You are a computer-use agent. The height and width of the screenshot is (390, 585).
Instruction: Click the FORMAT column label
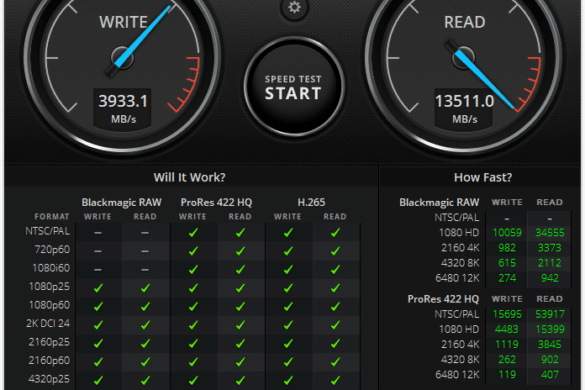coord(52,216)
